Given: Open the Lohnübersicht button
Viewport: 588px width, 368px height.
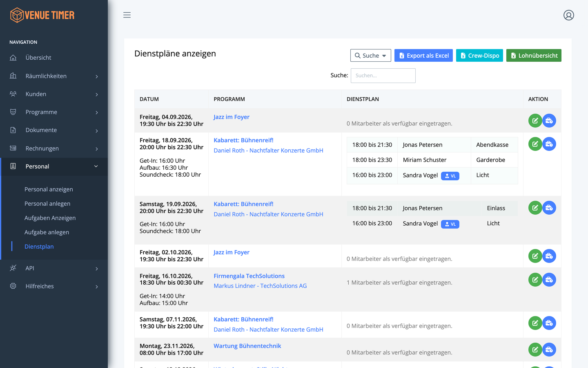Looking at the screenshot, I should click(x=534, y=56).
